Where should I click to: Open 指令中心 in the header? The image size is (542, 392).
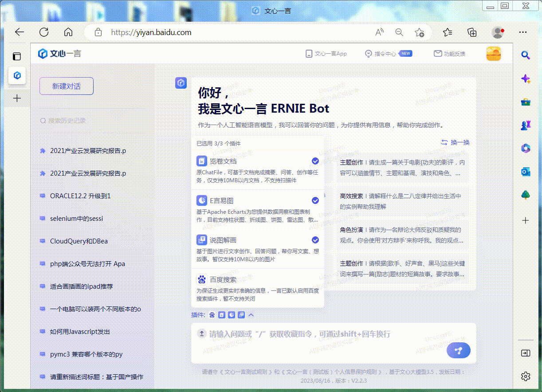coord(388,54)
